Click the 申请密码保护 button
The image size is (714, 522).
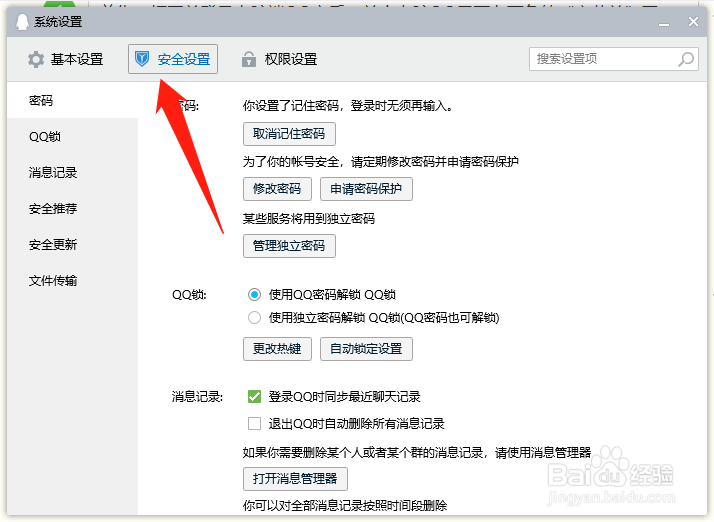point(366,189)
